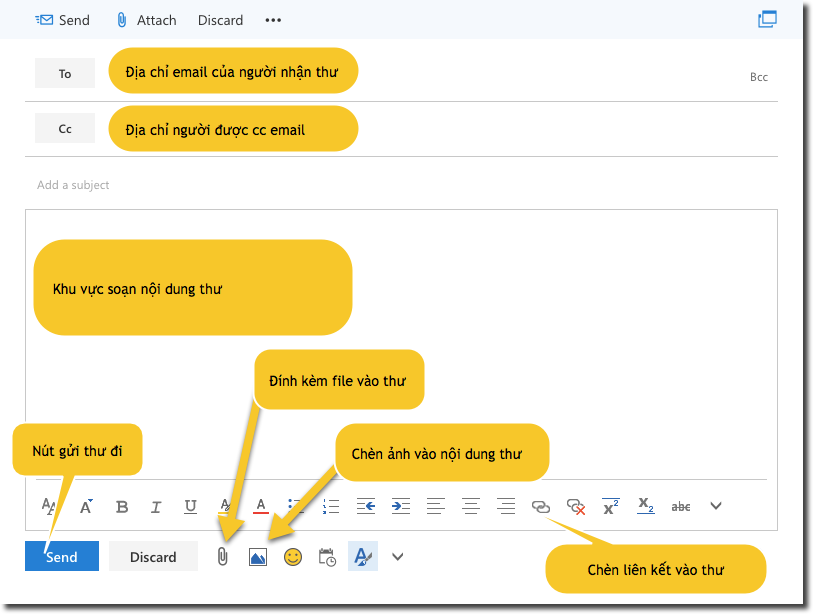The image size is (813, 614).
Task: Insert a picture inline using the image icon
Action: point(258,557)
